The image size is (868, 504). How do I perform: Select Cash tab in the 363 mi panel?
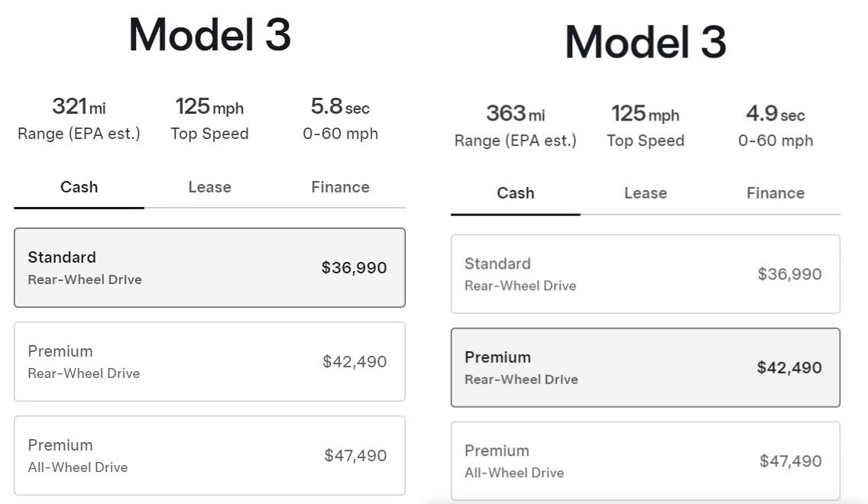point(515,193)
